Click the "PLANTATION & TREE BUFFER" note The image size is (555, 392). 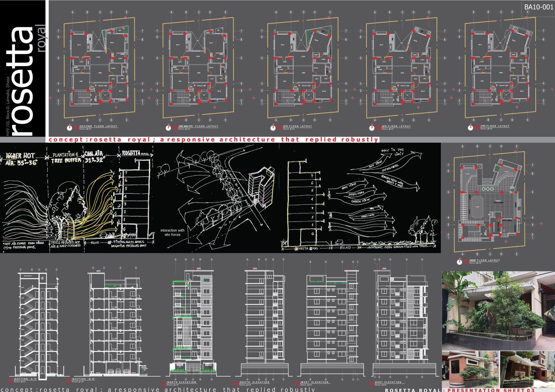(x=66, y=158)
